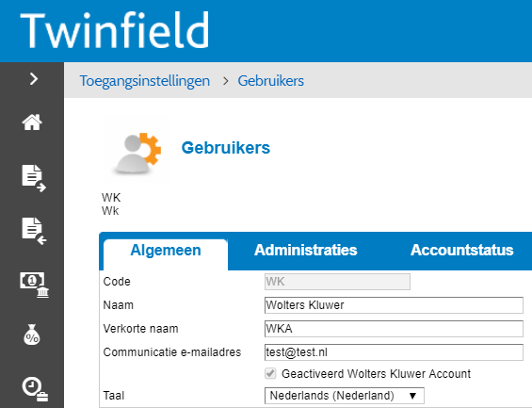Click the Twinfield logo
532x408 pixels.
[115, 30]
